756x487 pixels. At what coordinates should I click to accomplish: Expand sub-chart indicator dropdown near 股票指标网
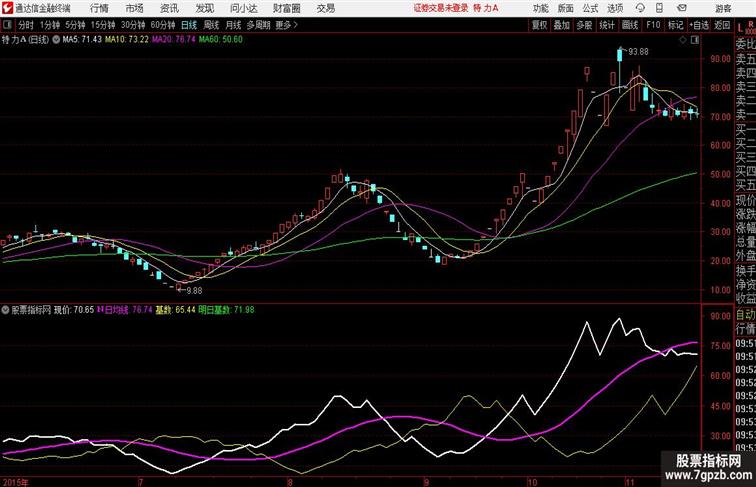pyautogui.click(x=5, y=310)
